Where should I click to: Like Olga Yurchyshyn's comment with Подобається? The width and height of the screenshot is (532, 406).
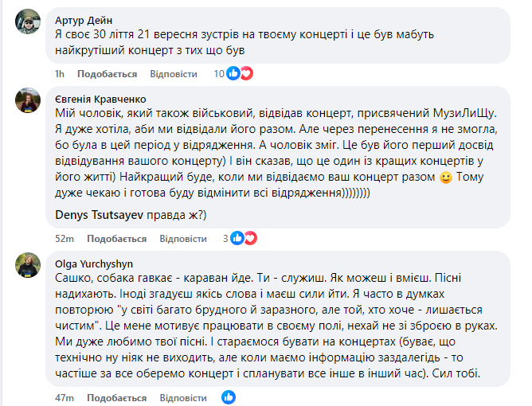[116, 396]
